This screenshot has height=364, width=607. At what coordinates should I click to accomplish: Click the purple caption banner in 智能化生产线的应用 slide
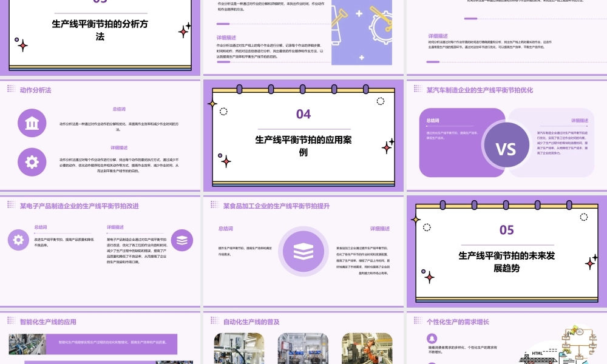pos(112,344)
